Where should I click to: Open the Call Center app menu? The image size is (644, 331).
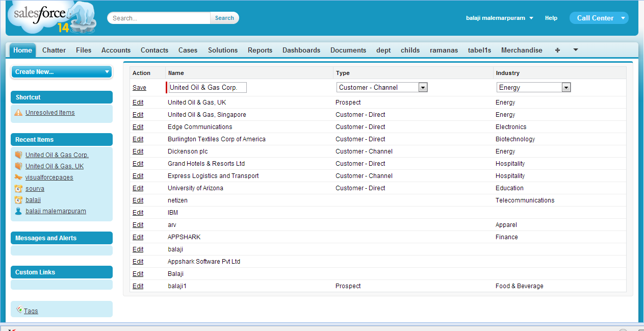tap(599, 18)
